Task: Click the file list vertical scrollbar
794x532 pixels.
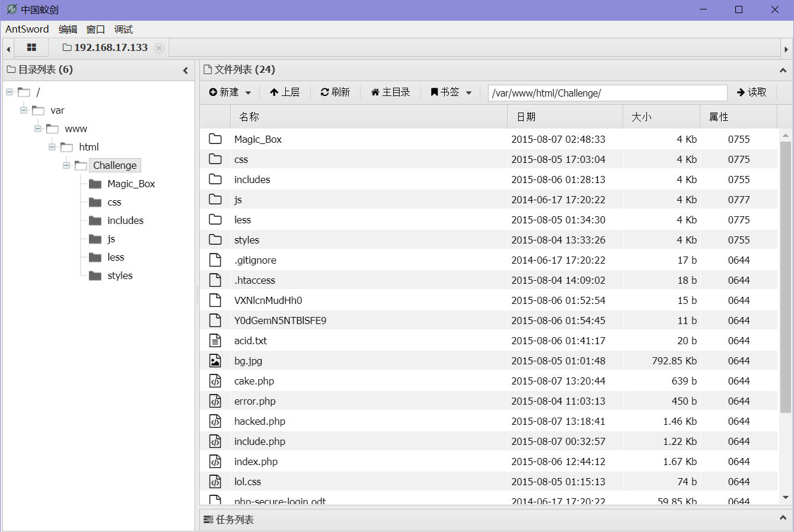Action: tap(786, 277)
